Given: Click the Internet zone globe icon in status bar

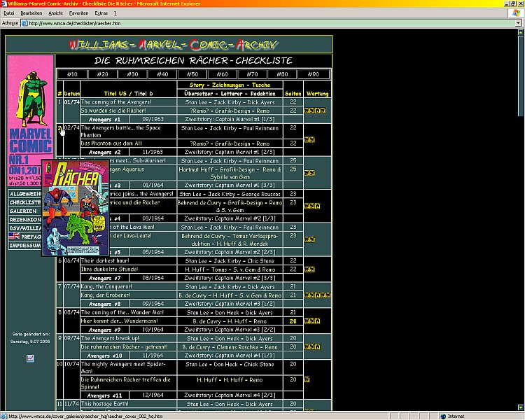Looking at the screenshot, I should pos(443,416).
